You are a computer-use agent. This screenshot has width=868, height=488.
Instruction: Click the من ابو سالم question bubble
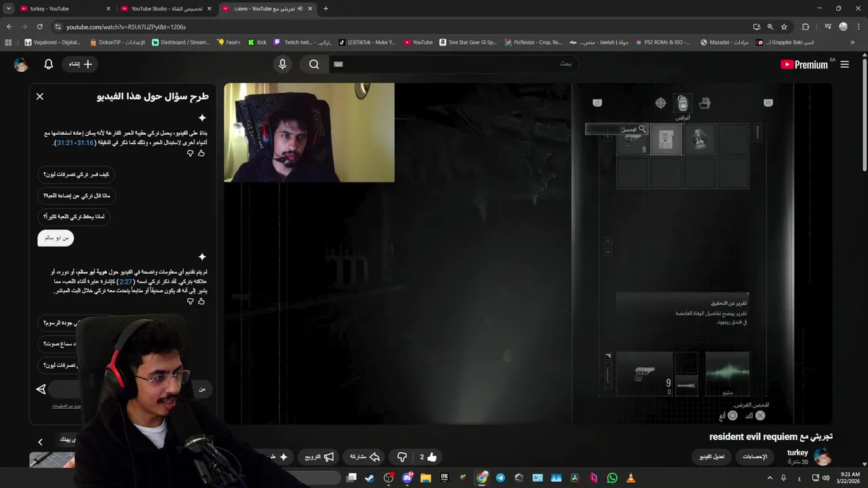56,238
